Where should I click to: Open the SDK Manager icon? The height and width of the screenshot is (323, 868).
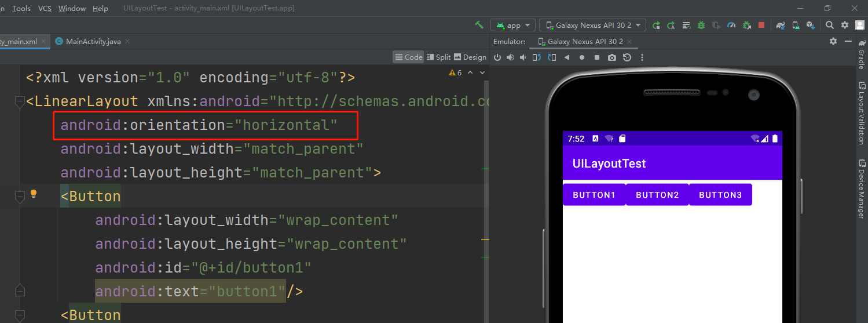pyautogui.click(x=811, y=26)
